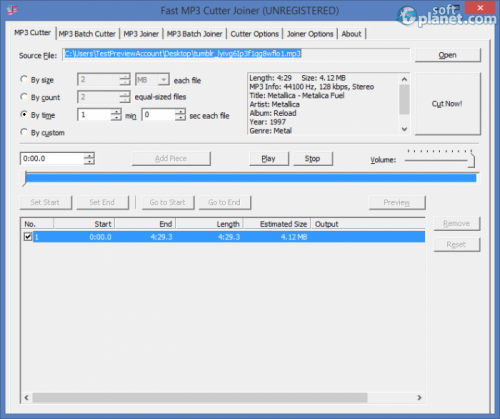Click the Go to End button

pos(225,202)
